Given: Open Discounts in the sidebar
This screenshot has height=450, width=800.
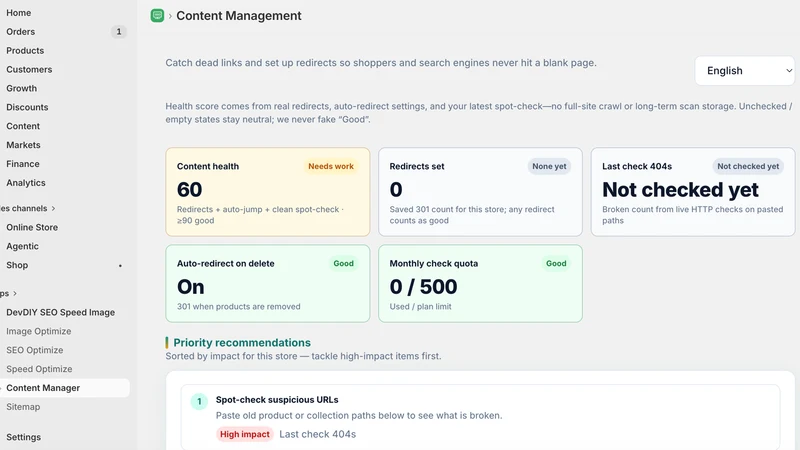Looking at the screenshot, I should click(27, 107).
